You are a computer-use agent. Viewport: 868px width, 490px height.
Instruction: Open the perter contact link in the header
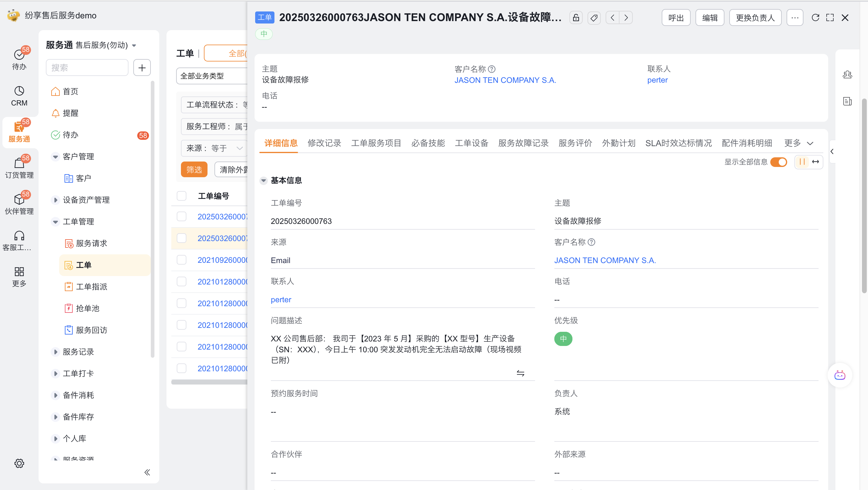(x=657, y=80)
